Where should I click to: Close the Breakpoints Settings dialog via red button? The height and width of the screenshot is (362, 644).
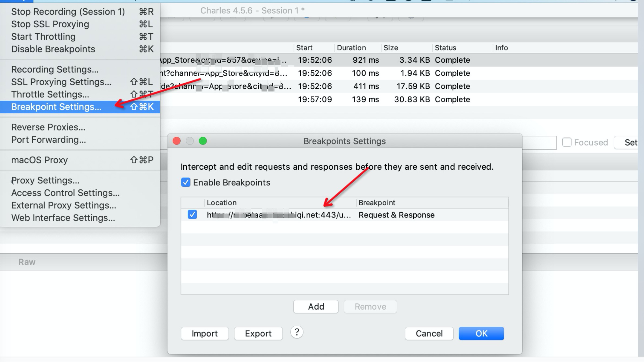point(177,141)
